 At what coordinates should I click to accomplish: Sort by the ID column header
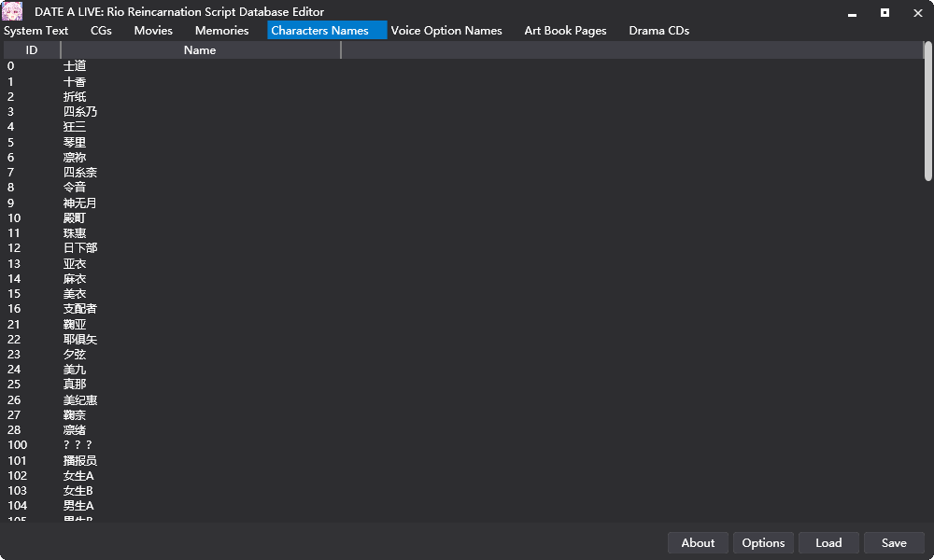pos(32,50)
